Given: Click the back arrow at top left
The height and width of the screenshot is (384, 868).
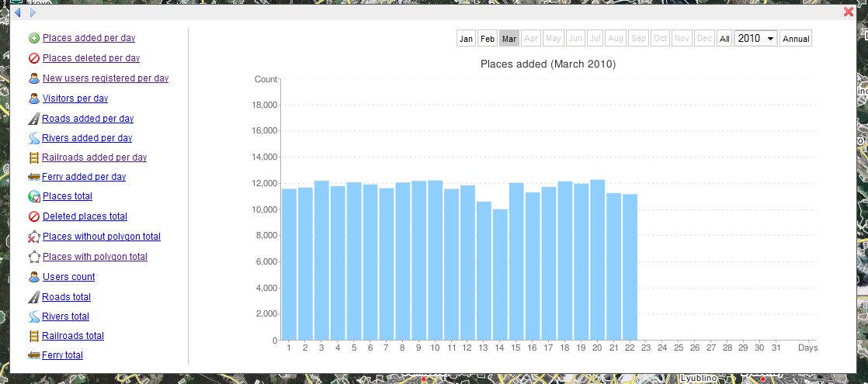Looking at the screenshot, I should click(18, 12).
